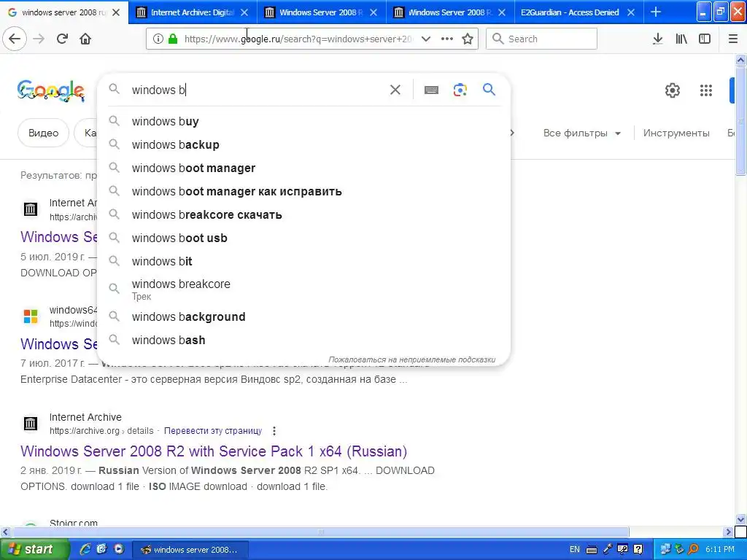Submit search with the blue magnifier icon

pos(489,89)
